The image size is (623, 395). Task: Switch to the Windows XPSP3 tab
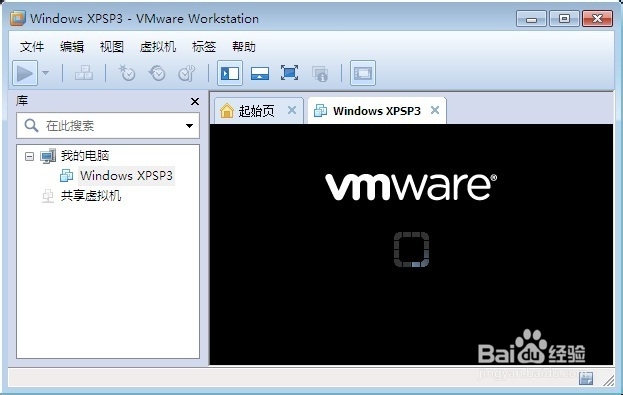point(376,111)
